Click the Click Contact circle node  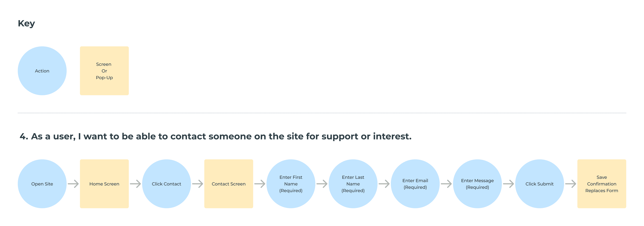coord(167,184)
